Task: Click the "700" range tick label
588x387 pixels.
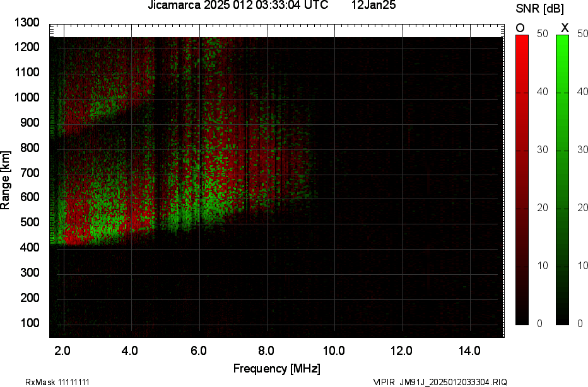Action: (x=30, y=173)
